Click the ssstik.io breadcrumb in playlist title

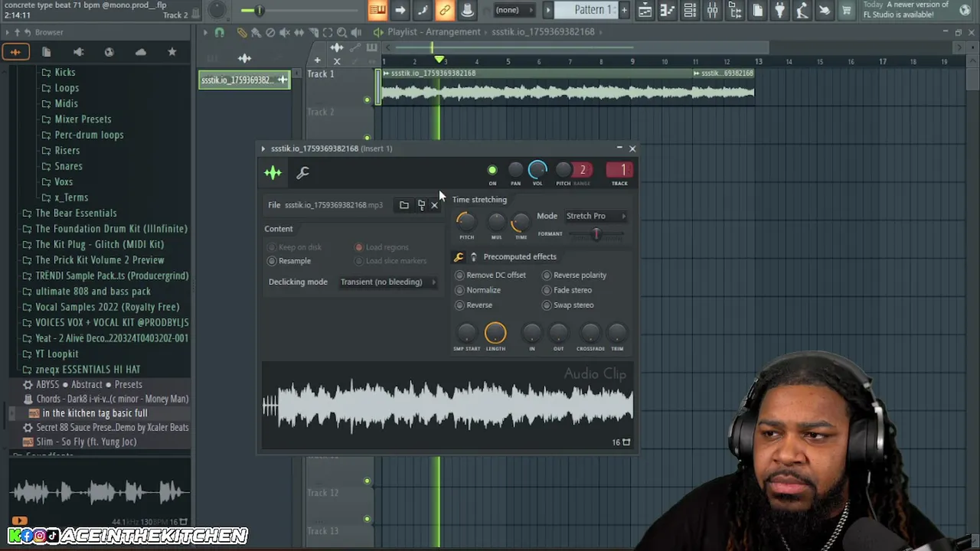[x=543, y=32]
